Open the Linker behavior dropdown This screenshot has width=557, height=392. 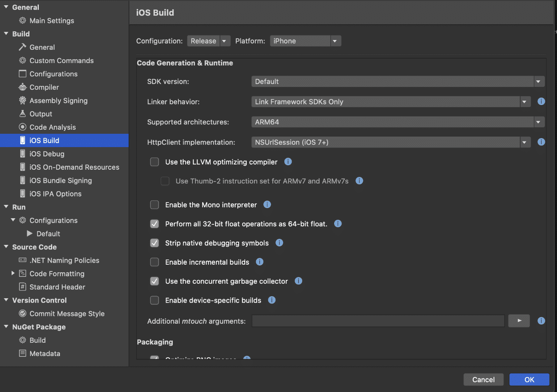coord(391,102)
